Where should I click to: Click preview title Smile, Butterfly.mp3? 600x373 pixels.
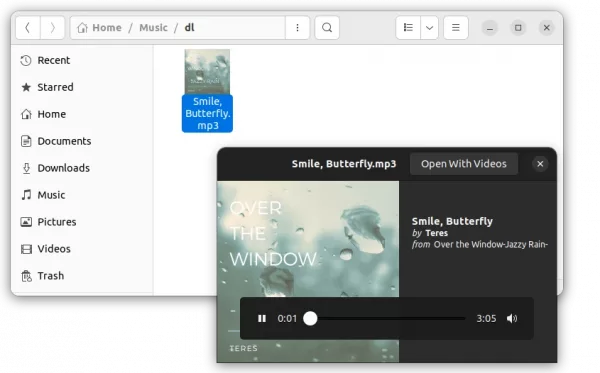click(344, 164)
